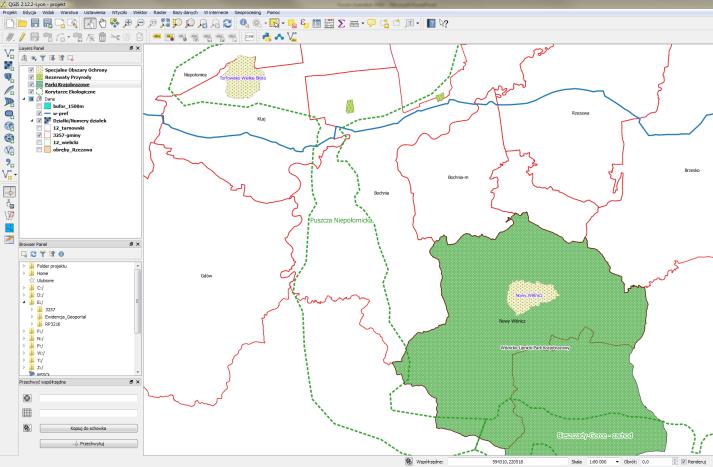This screenshot has width=713, height=467.
Task: Click the coordinates field in status bar
Action: (x=507, y=462)
